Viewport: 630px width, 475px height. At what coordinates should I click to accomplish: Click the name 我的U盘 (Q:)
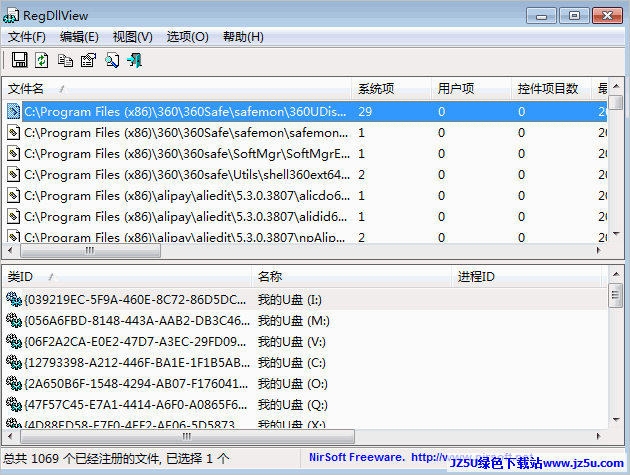[x=293, y=405]
